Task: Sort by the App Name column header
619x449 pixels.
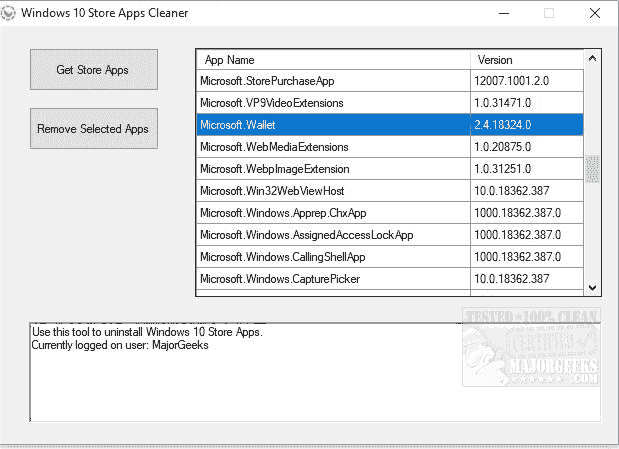Action: coord(332,60)
